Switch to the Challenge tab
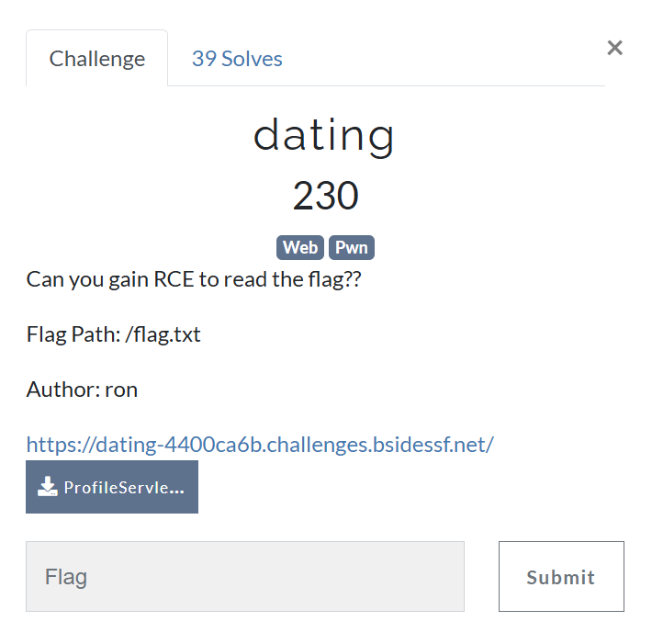Viewport: 652px width, 644px height. pyautogui.click(x=97, y=58)
